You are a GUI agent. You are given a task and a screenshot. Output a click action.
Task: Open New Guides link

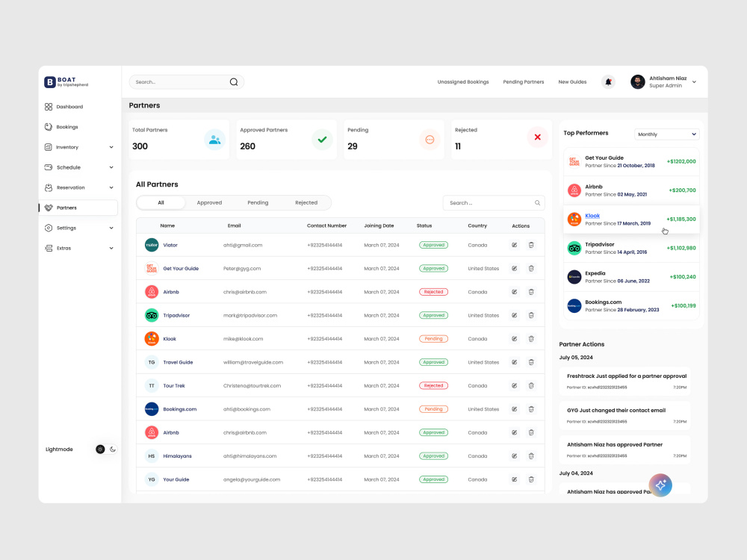(x=572, y=82)
